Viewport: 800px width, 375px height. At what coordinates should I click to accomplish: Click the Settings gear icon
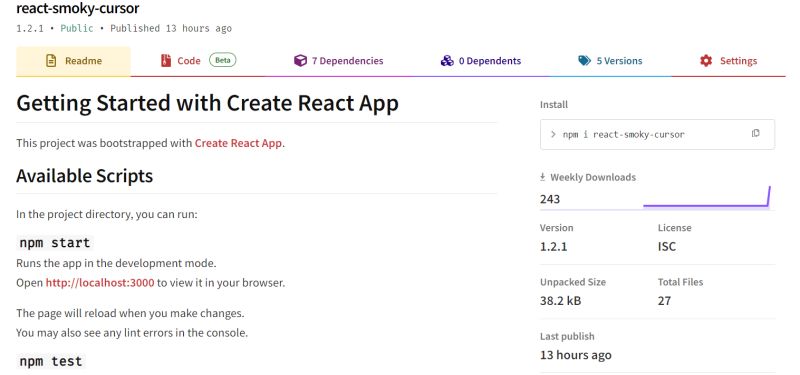point(706,61)
